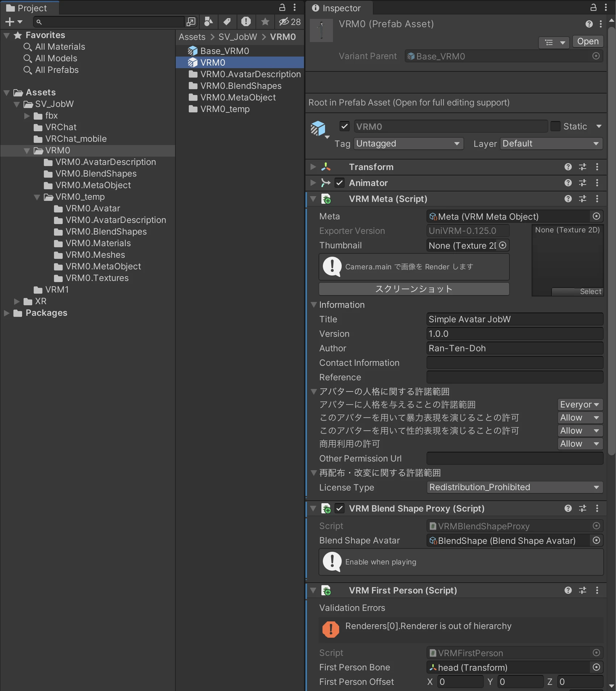Open Static flags dropdown arrow
616x691 pixels.
(x=599, y=126)
